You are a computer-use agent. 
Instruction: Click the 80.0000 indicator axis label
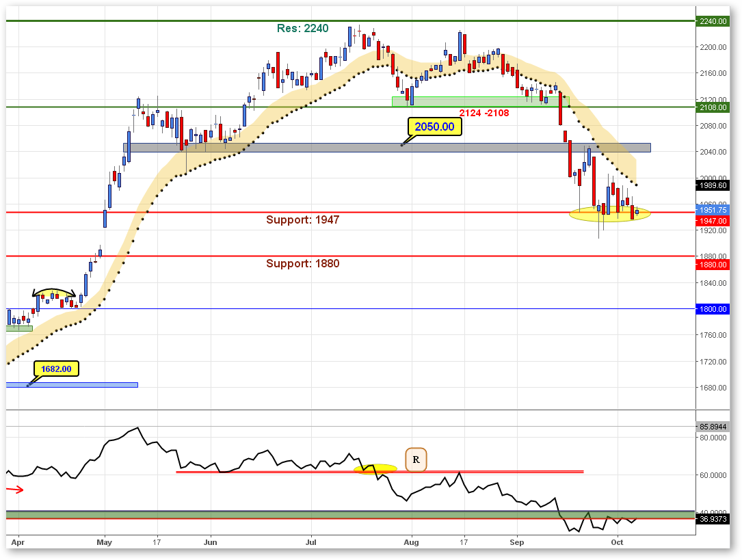713,438
